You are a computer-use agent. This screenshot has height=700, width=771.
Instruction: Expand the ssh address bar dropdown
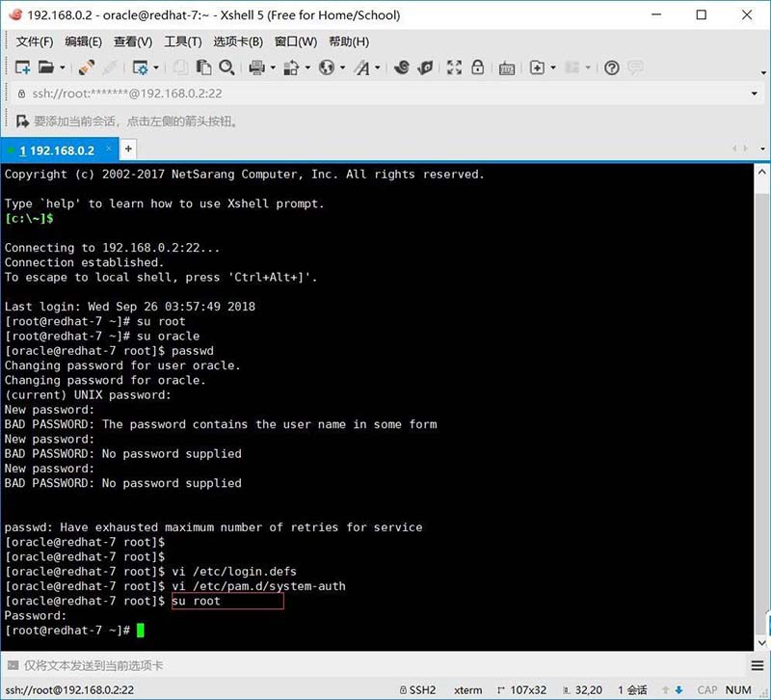click(x=754, y=94)
